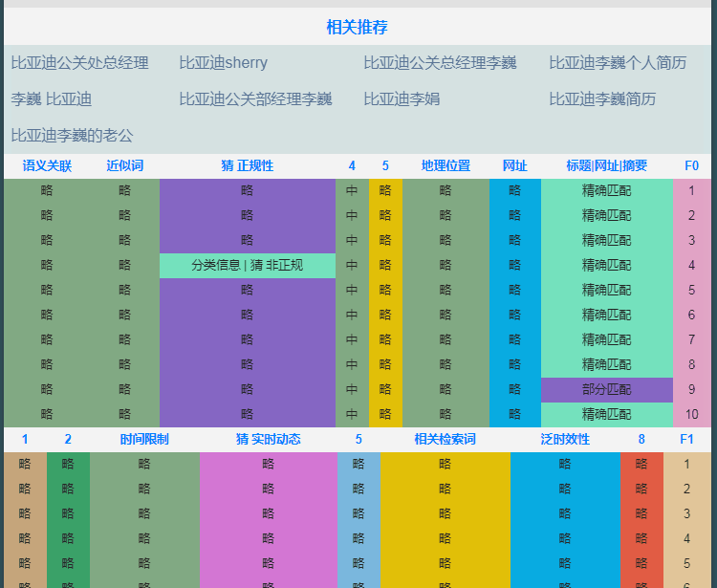This screenshot has height=588, width=717.
Task: Select the 中 cell in F0 row 7
Action: coord(352,339)
